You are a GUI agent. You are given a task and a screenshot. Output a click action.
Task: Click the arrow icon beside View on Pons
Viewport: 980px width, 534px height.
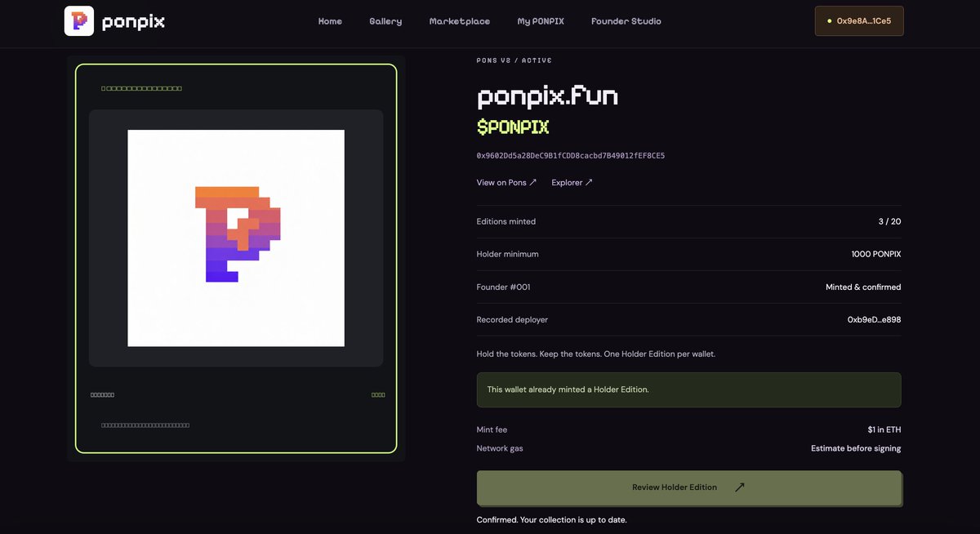click(x=532, y=183)
